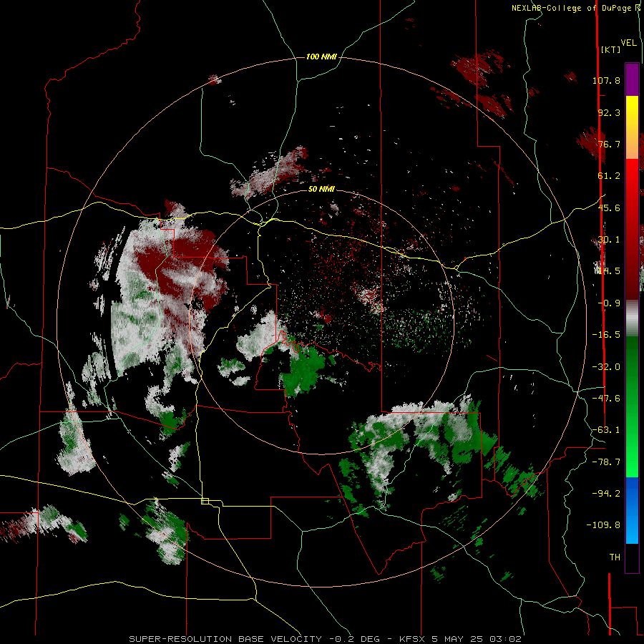Screen dimensions: 644x644
Task: Click the VEL legend title
Action: coord(628,43)
